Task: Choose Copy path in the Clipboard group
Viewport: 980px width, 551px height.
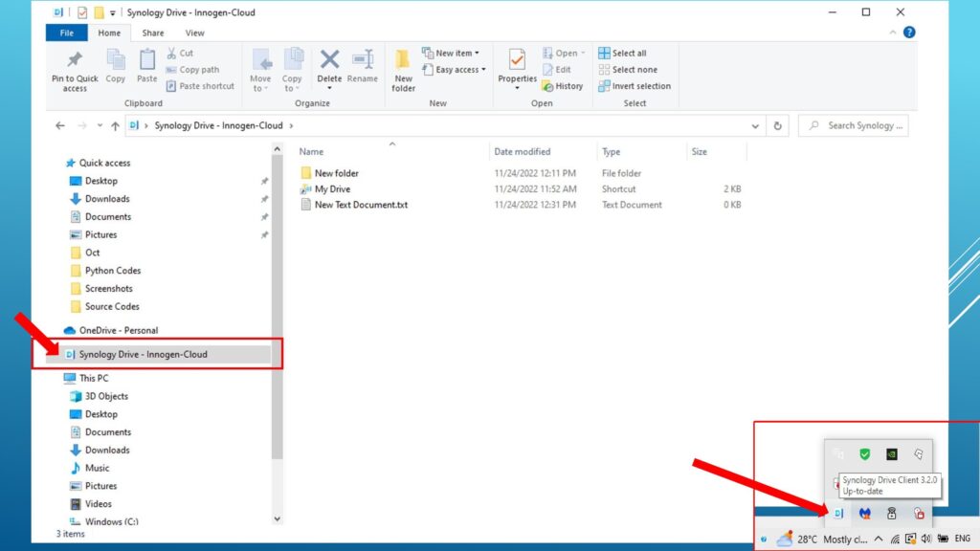Action: [192, 69]
